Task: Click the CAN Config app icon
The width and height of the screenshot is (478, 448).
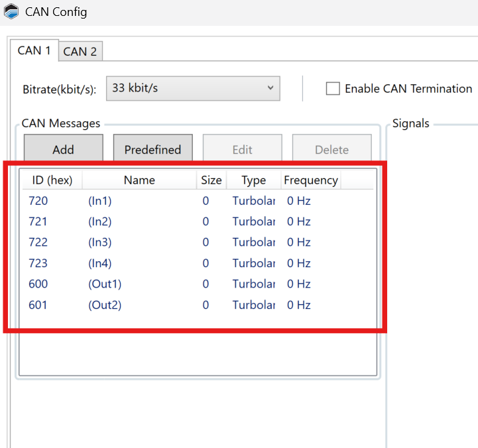Action: (11, 12)
